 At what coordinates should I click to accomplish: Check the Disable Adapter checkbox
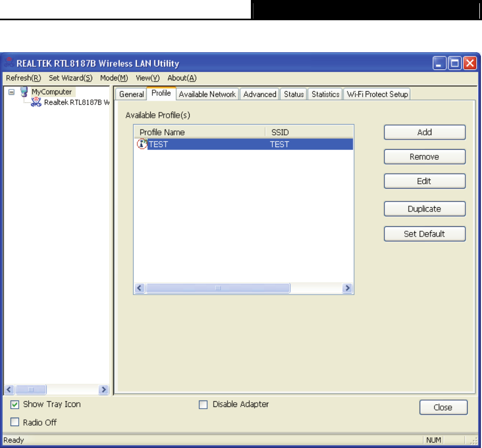203,404
